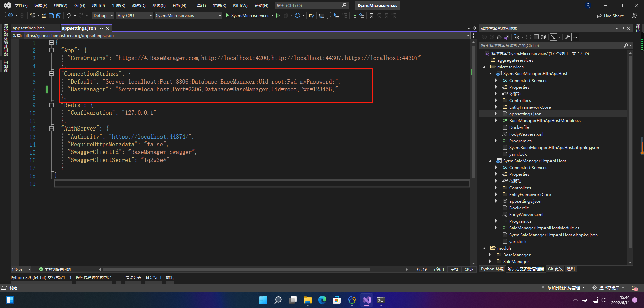Expand the SaleManagerHttpApiHostModule.cs node

(496, 228)
